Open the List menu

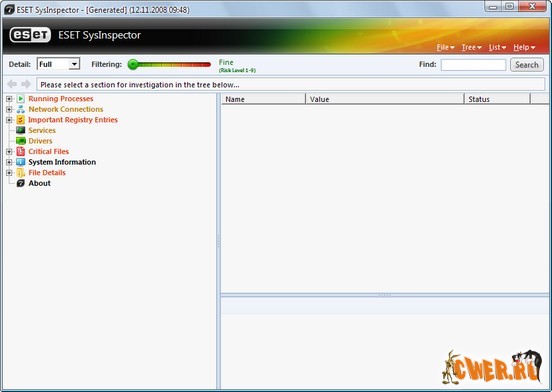pyautogui.click(x=497, y=47)
